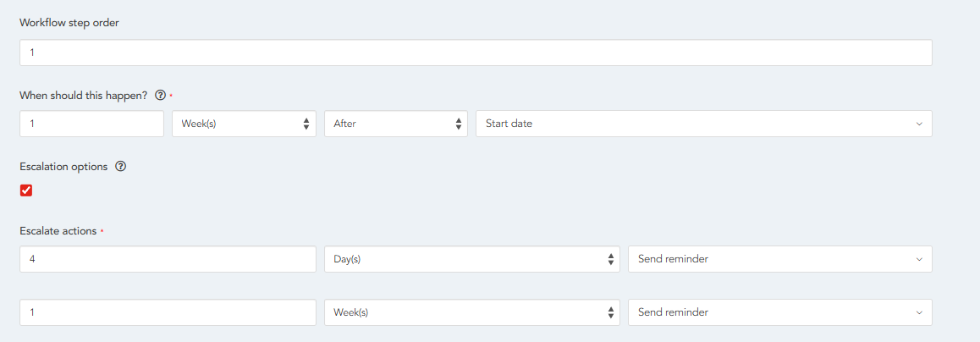980x342 pixels.
Task: Click the Workflow step order label
Action: click(x=69, y=23)
